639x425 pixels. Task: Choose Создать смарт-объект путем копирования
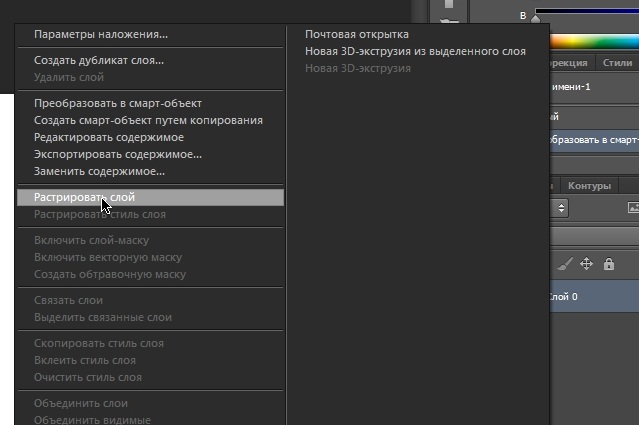148,121
